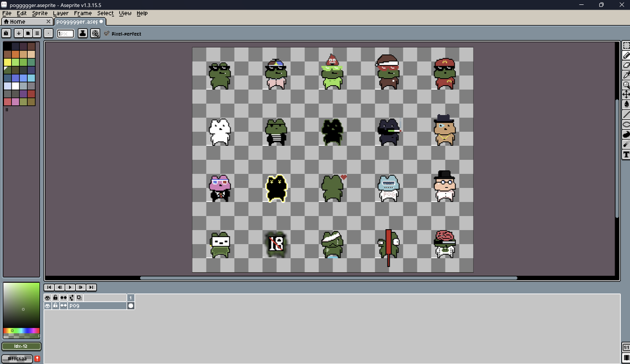This screenshot has height=364, width=630.
Task: Click the 1:1 preview zoom button
Action: tap(626, 348)
